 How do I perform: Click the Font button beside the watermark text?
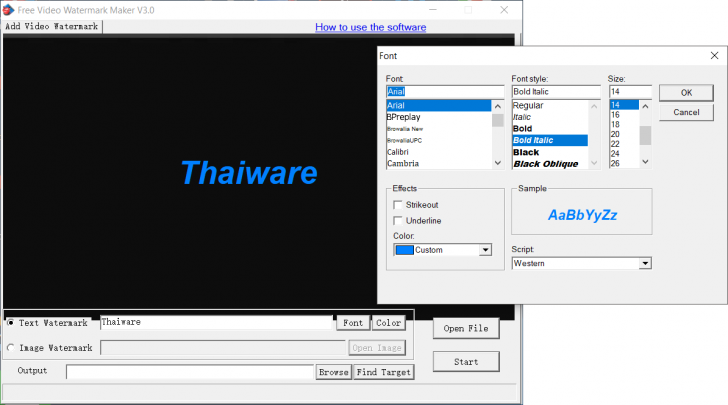(353, 323)
